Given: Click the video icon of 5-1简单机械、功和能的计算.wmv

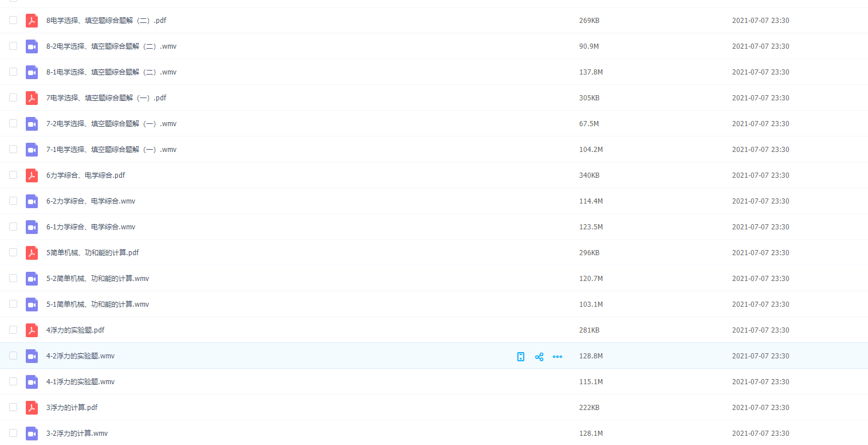Looking at the screenshot, I should 32,305.
